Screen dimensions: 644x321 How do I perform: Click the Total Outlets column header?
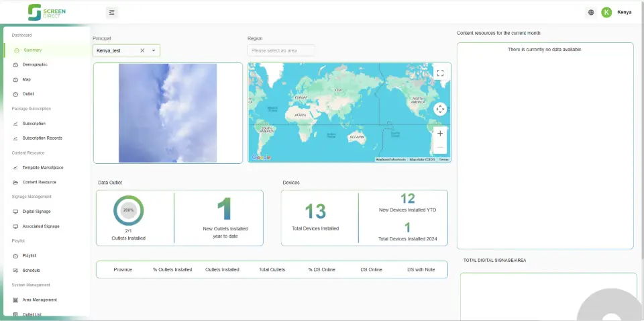[x=272, y=269]
